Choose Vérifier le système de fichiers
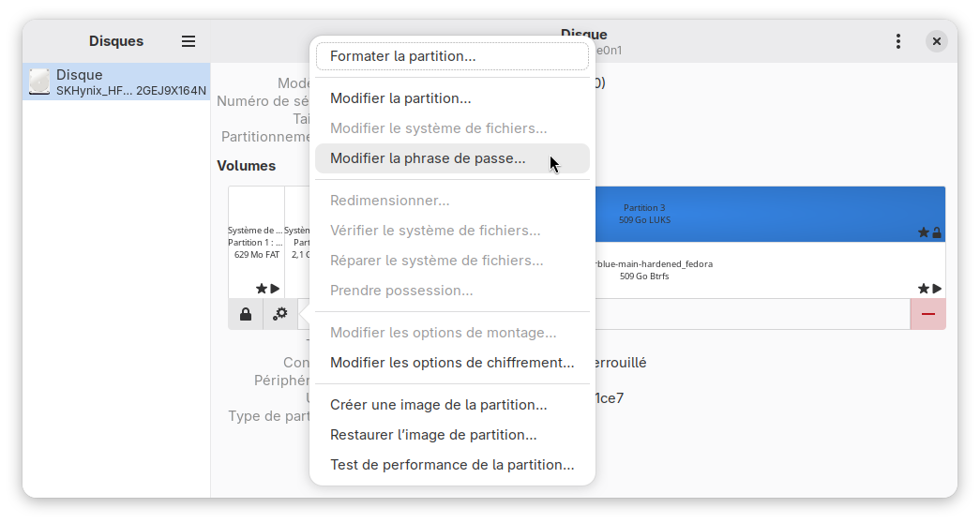Viewport: 980px width, 523px height. (x=453, y=231)
